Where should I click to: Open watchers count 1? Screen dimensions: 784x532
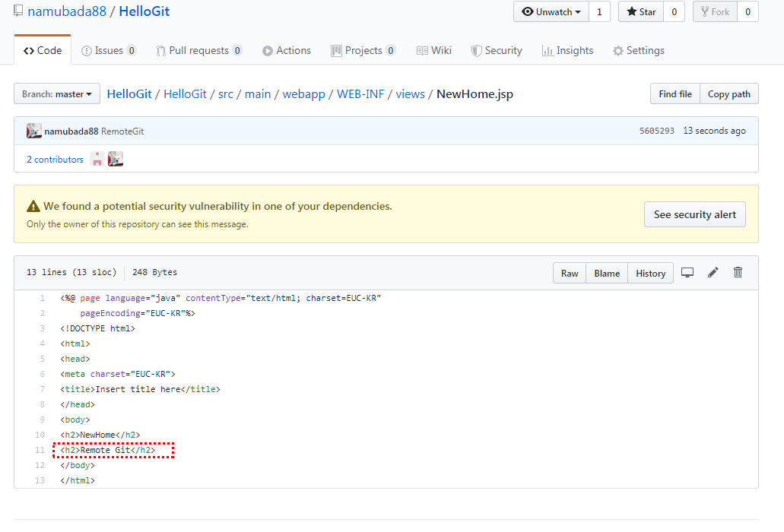(599, 11)
